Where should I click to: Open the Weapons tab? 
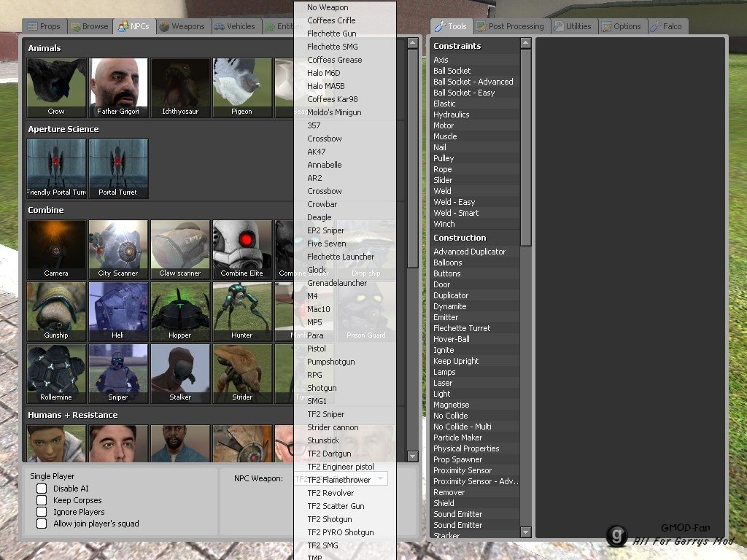tap(182, 27)
